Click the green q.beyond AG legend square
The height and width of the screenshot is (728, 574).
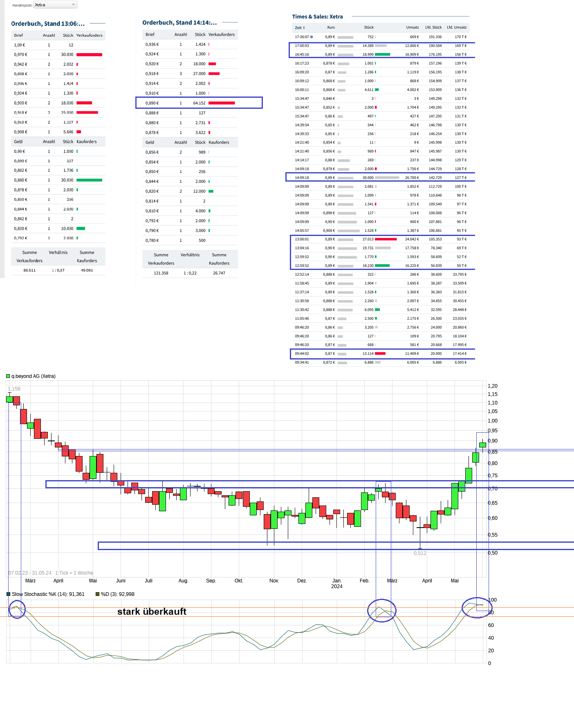8,376
